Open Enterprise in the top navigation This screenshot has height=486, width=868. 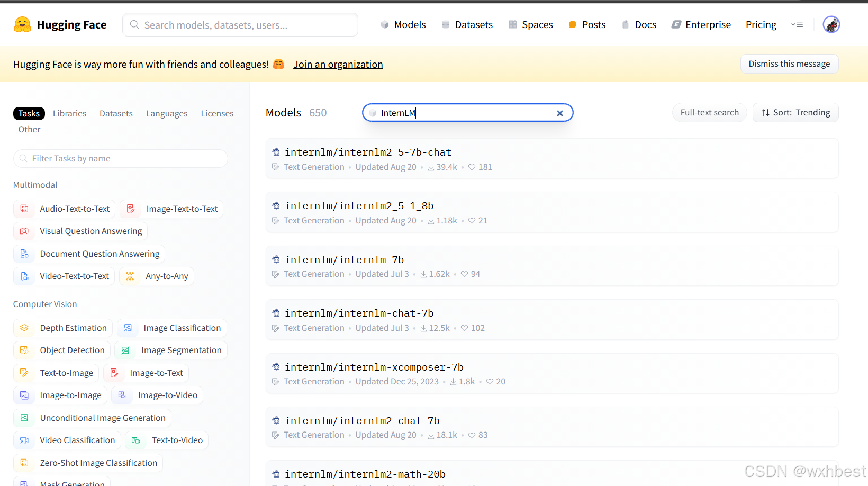(701, 24)
